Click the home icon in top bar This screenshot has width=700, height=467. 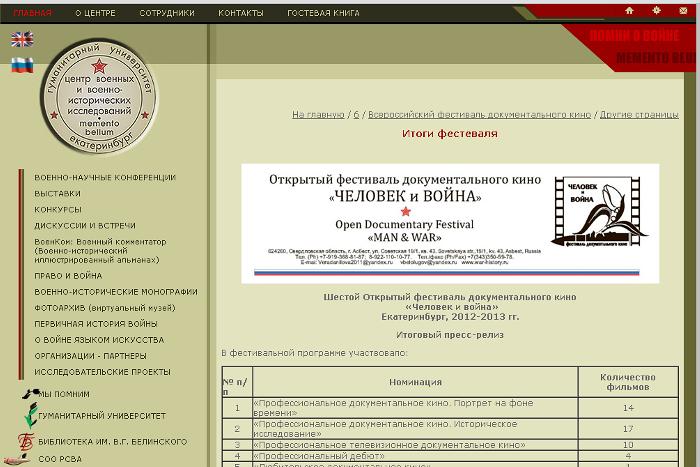pos(629,11)
